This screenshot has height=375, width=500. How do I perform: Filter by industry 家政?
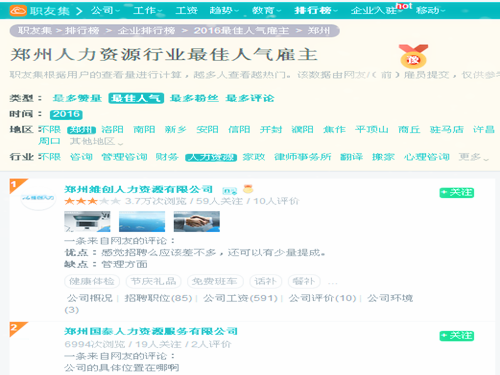[x=254, y=157]
